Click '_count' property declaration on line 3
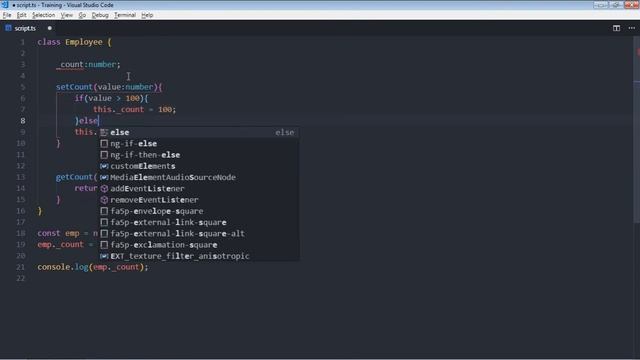 click(x=71, y=64)
